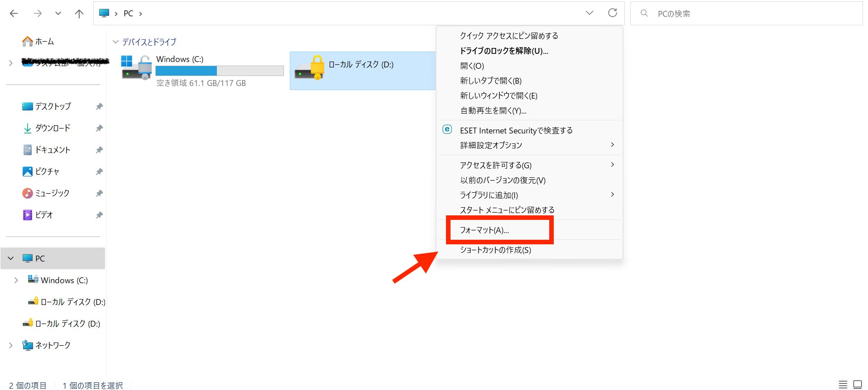Click the search magnifier icon

644,13
